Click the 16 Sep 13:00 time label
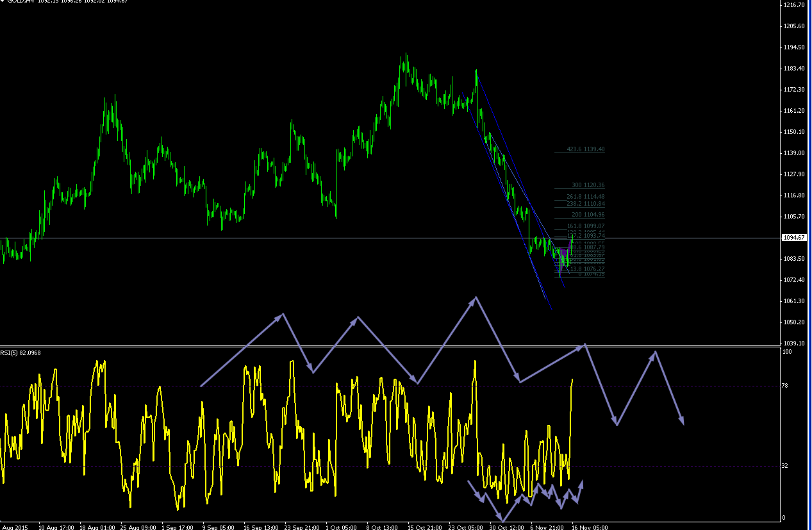812x530 pixels. click(262, 527)
